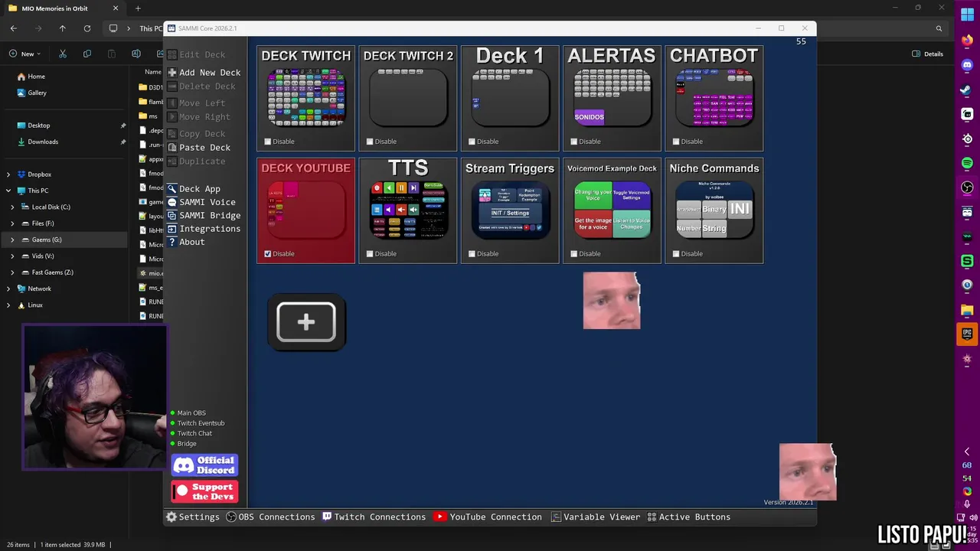Click the SAMMI Bridge icon
Viewport: 980px width, 551px height.
[171, 216]
